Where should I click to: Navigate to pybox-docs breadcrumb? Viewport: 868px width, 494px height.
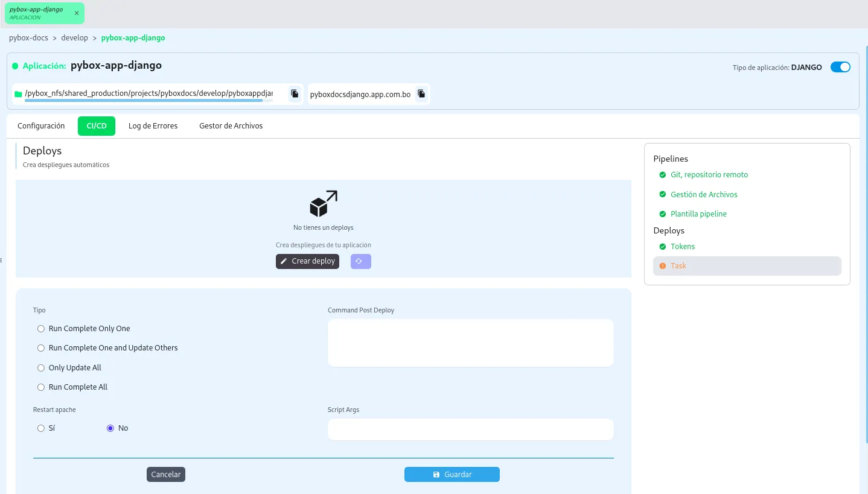28,37
